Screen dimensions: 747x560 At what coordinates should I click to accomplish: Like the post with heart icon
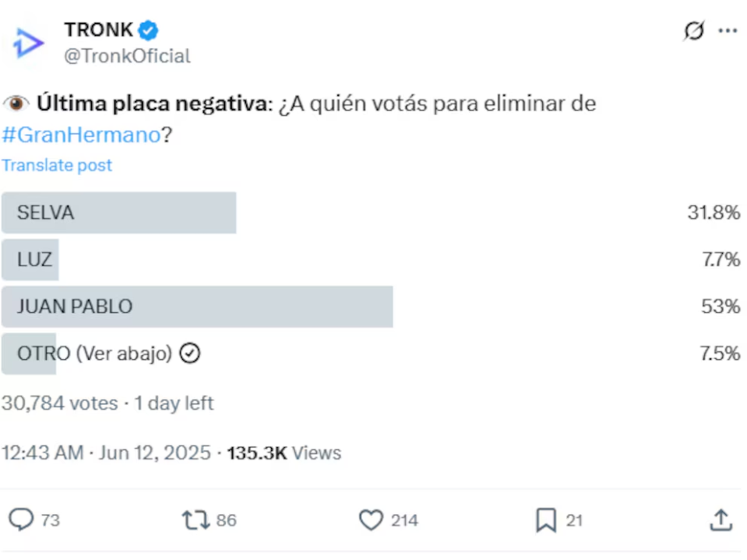coord(370,519)
